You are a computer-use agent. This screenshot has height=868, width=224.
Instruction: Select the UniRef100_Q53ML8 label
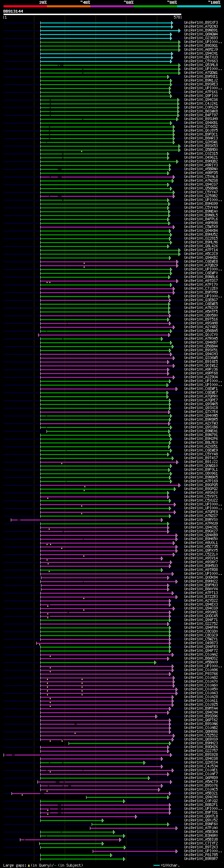[x=201, y=65]
